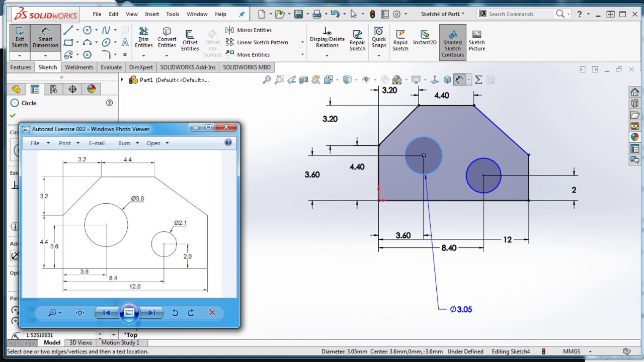Click the Trim Entities tool
Viewport: 644px width, 362px height.
[143, 38]
